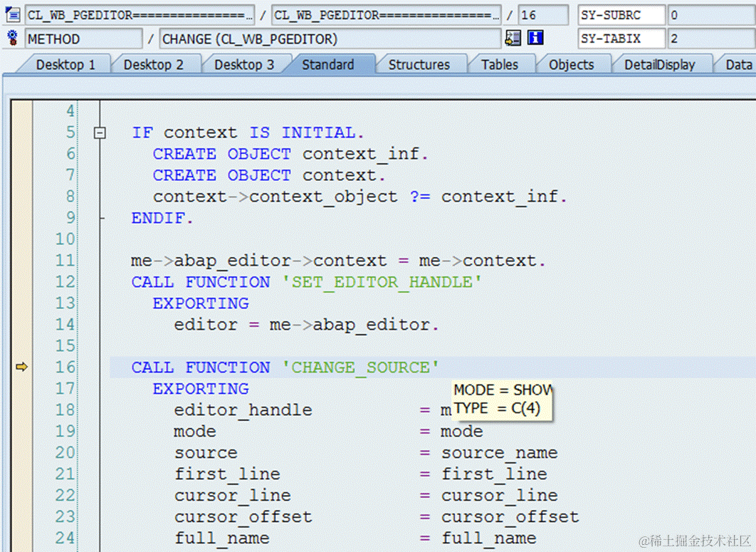Click EXPORTING keyword on line 13
This screenshot has width=756, height=552.
coord(201,303)
